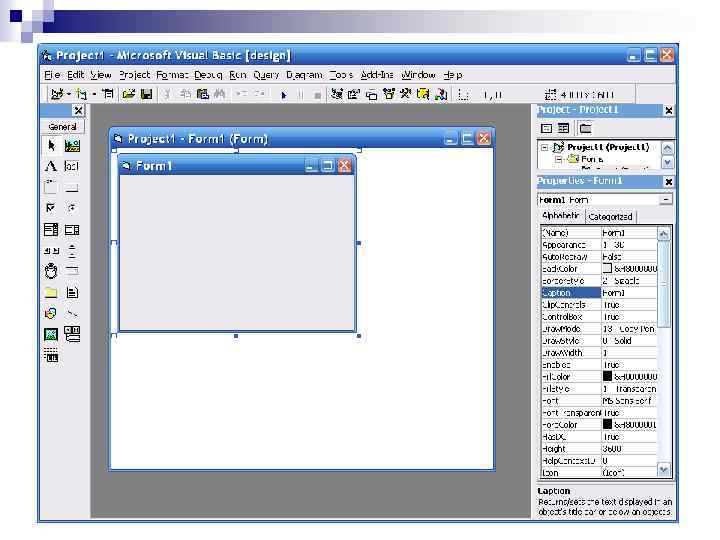Click the FillColor black color swatch
Viewport: 720px width, 540px height.
coord(607,376)
